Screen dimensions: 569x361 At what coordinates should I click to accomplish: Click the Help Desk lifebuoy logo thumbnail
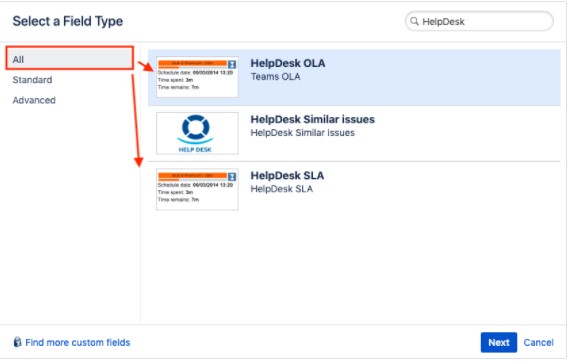click(x=197, y=133)
